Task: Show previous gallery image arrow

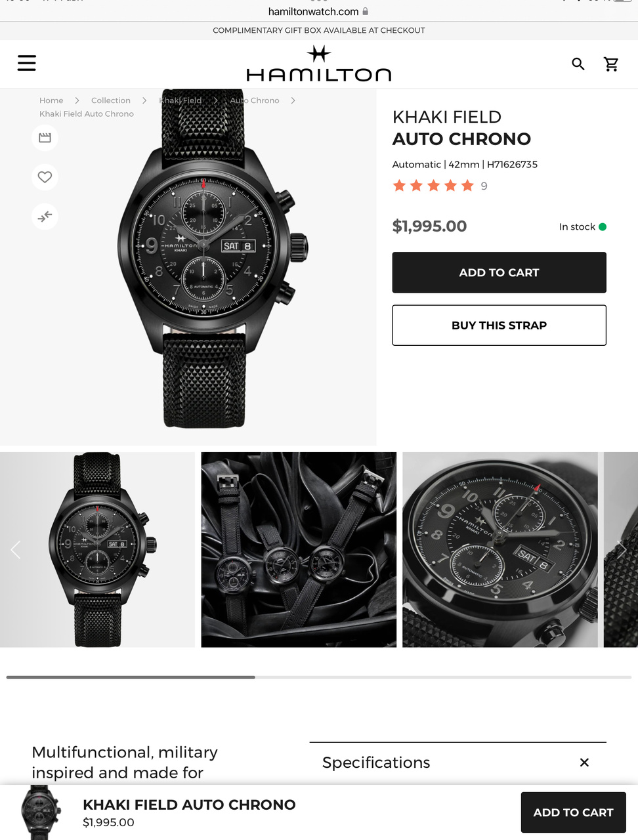Action: 16,550
